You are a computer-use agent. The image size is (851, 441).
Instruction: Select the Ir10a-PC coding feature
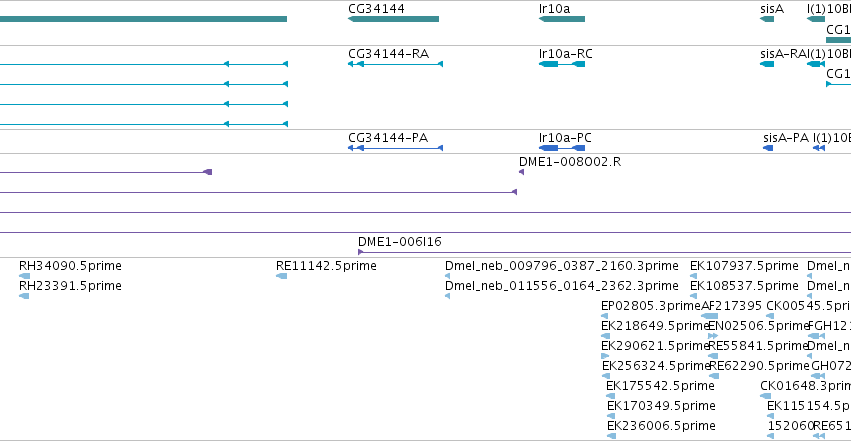562,148
